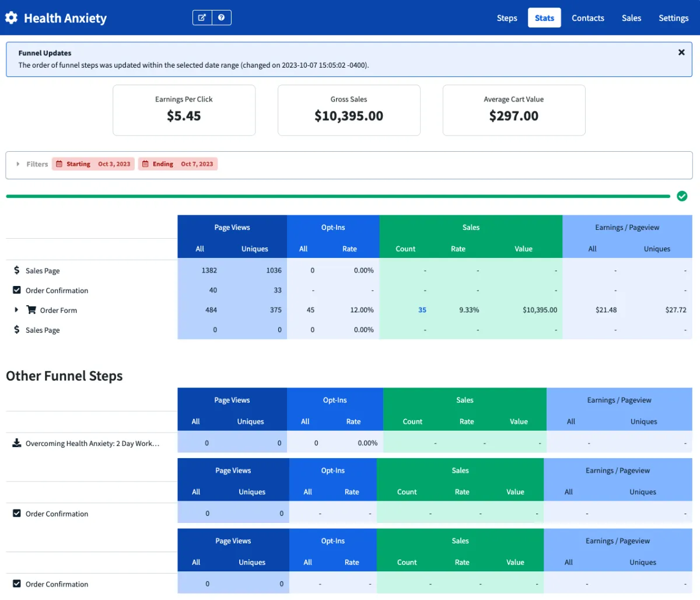Click the gear icon beside Health Anxiety
Viewport: 700px width, 600px height.
coord(11,18)
